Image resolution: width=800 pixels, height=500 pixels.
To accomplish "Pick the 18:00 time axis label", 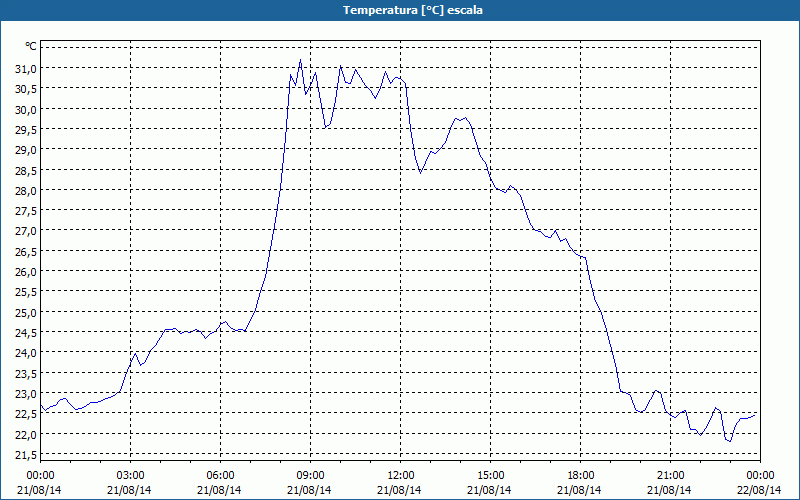I will click(x=581, y=476).
